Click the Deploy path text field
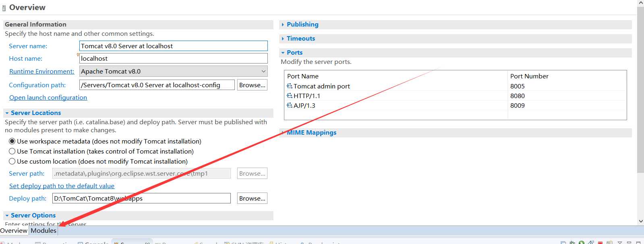The image size is (644, 244). tap(141, 198)
